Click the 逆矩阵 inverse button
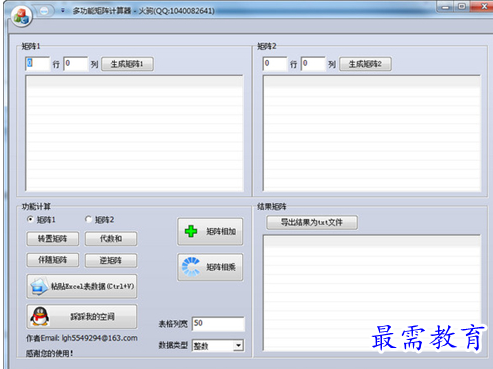The image size is (493, 369). click(111, 260)
